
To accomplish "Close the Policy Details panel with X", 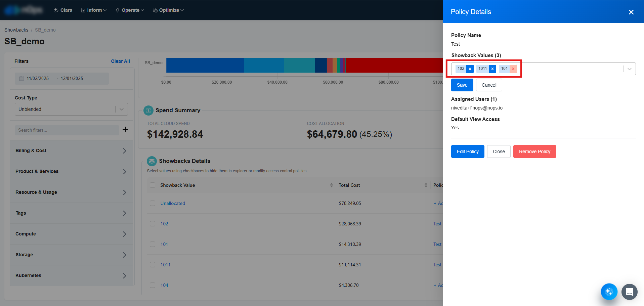I will click(x=631, y=12).
